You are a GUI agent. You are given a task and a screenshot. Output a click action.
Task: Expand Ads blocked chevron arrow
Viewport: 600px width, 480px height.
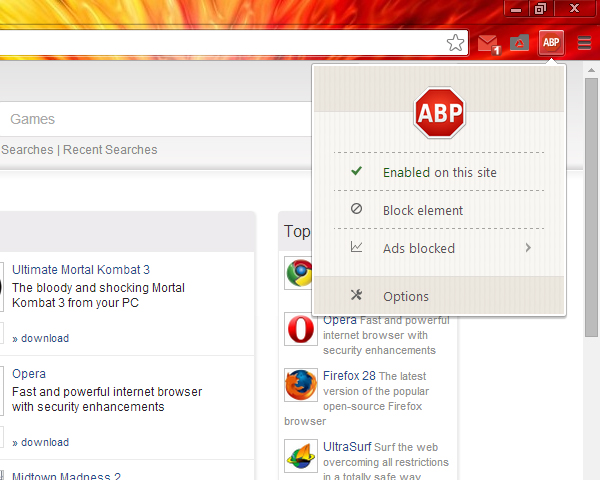click(x=528, y=248)
